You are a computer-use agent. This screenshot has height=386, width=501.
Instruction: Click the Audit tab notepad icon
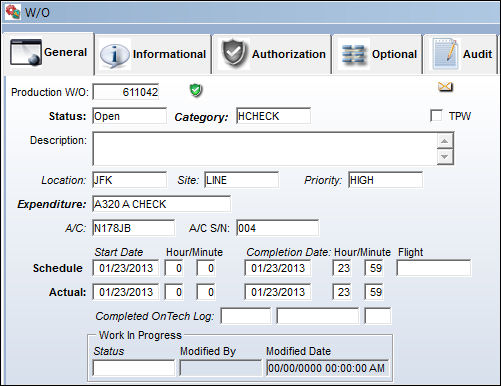click(x=445, y=53)
